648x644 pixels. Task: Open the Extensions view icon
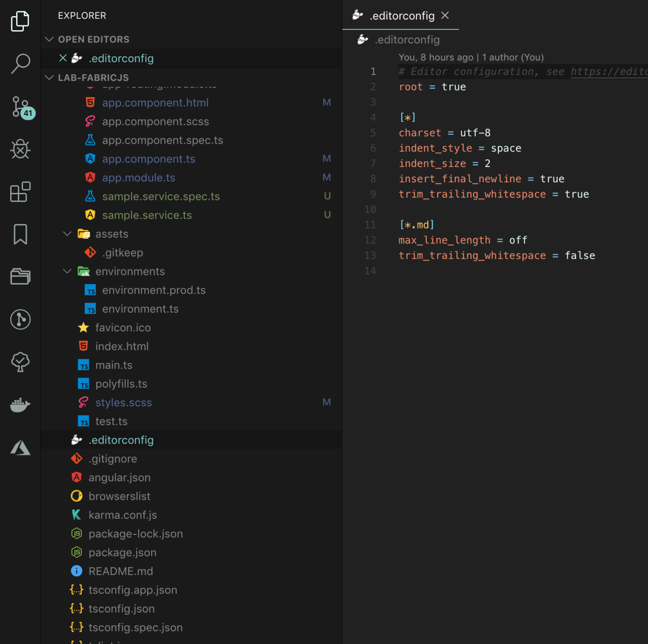point(21,192)
